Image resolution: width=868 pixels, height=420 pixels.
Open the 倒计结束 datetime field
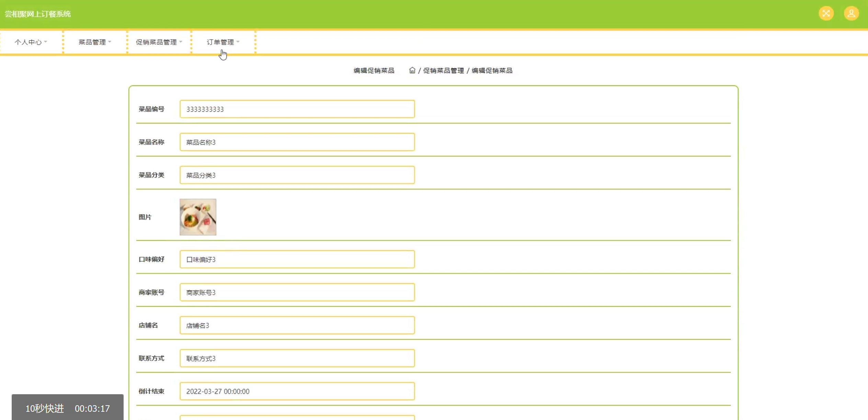[x=297, y=391]
